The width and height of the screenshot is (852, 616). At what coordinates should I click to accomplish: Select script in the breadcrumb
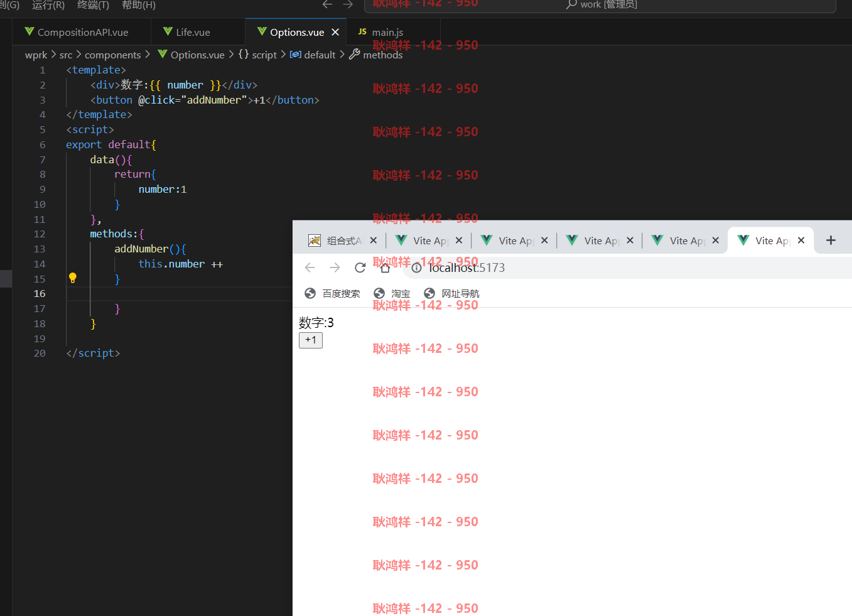coord(257,55)
